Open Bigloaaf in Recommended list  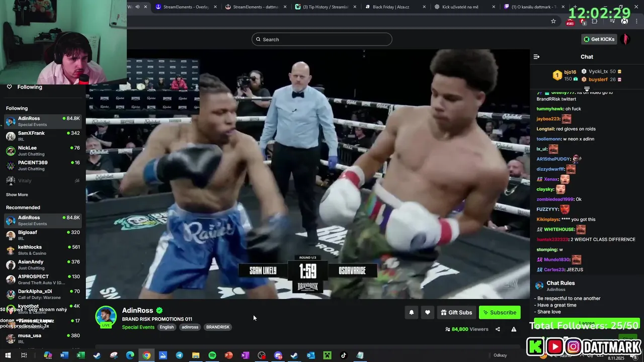point(43,235)
